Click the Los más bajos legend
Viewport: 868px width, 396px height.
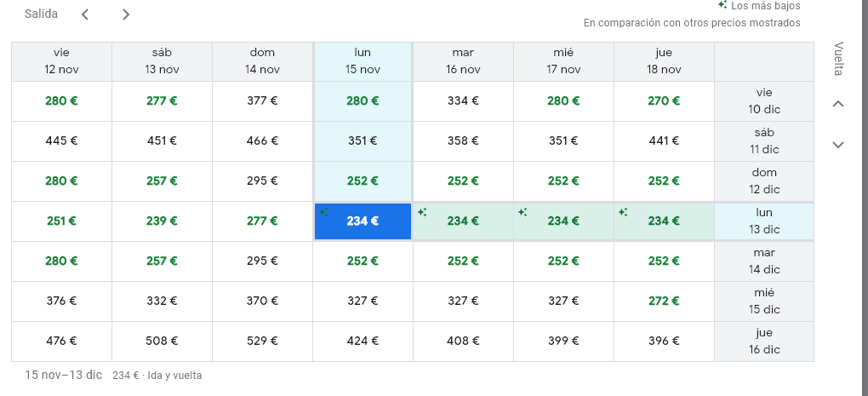point(759,6)
